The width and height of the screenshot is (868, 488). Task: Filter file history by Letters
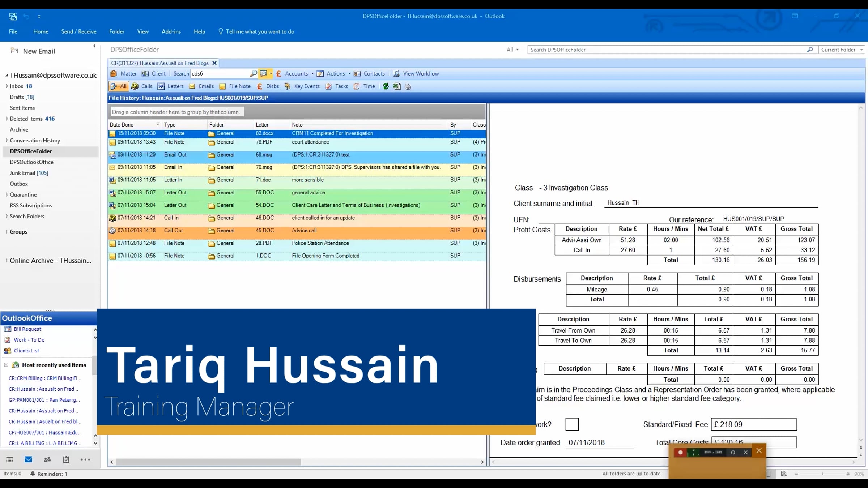point(171,86)
